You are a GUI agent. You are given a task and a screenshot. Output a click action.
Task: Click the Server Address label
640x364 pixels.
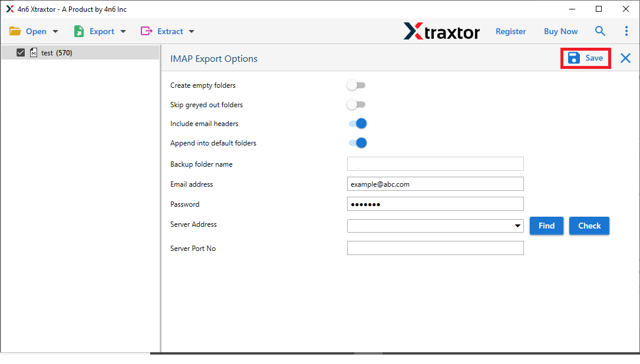pos(193,224)
